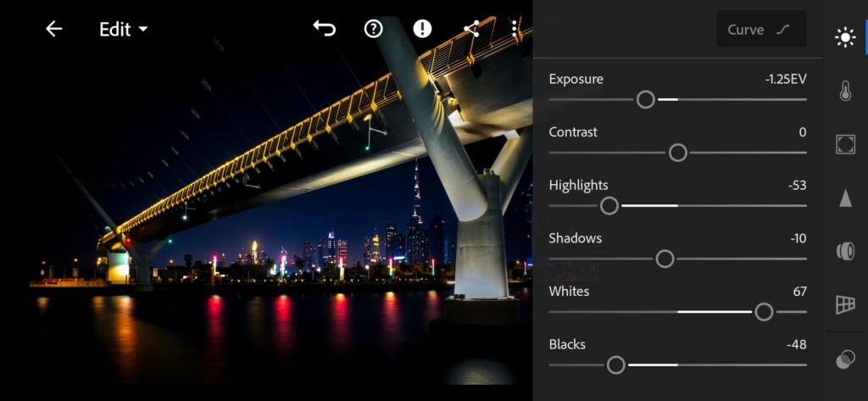This screenshot has height=401, width=868.
Task: Share the photo
Action: tap(471, 29)
